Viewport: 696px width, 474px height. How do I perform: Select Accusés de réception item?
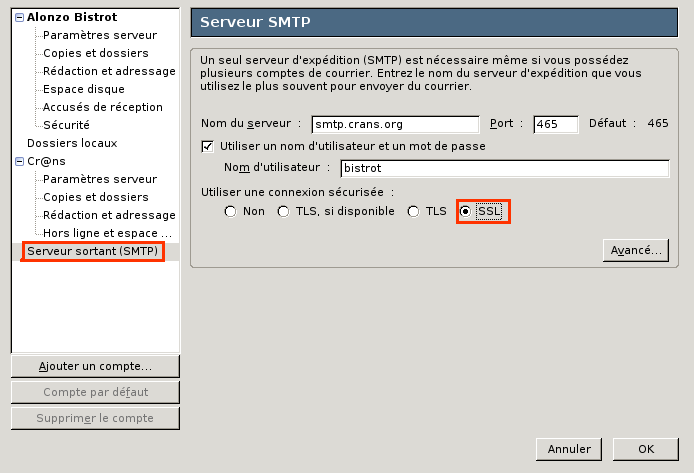[103, 107]
